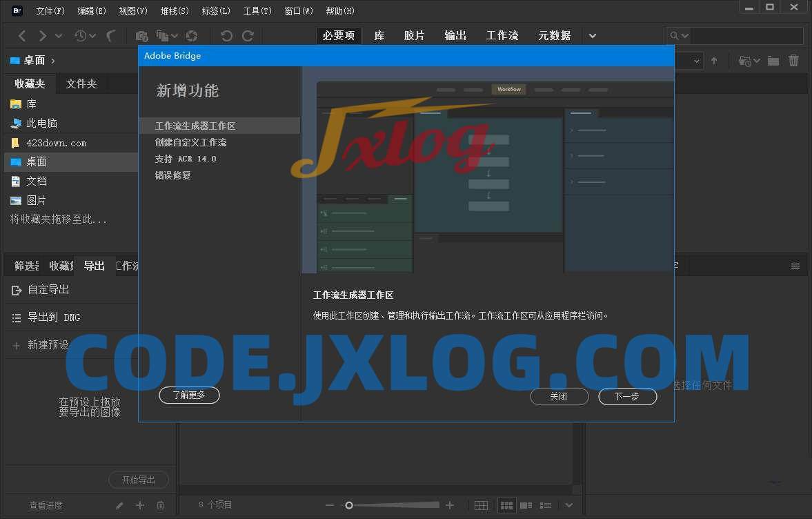Click the boomerang return-to-app icon
The height and width of the screenshot is (519, 812).
click(110, 36)
